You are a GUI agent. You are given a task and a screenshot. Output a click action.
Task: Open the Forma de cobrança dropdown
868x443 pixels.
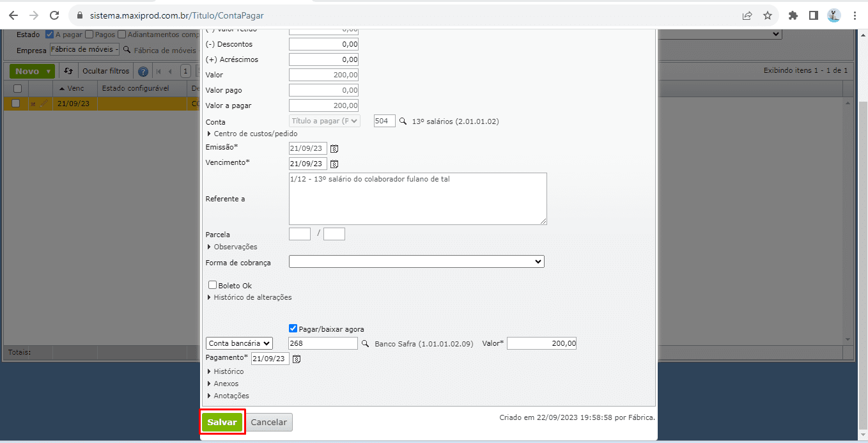(x=417, y=261)
